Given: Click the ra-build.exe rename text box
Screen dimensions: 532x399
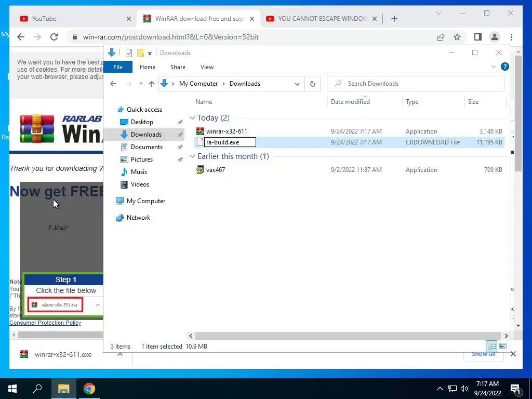Looking at the screenshot, I should pyautogui.click(x=230, y=142).
